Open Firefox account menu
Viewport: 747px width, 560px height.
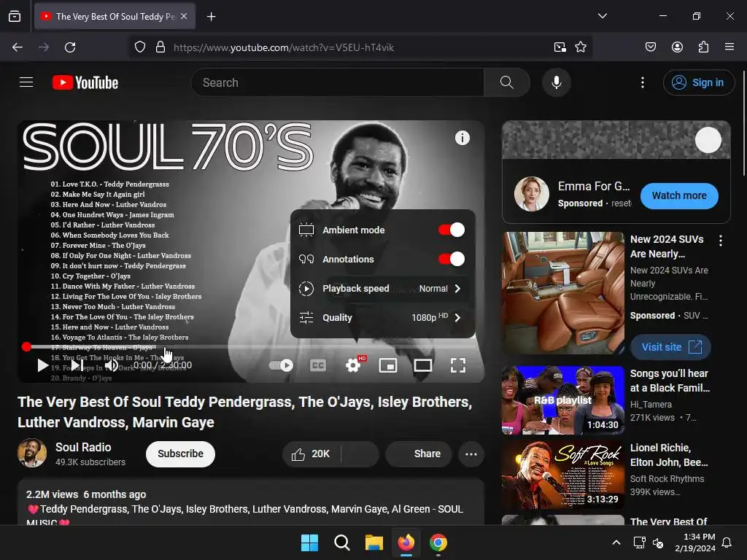[x=677, y=47]
